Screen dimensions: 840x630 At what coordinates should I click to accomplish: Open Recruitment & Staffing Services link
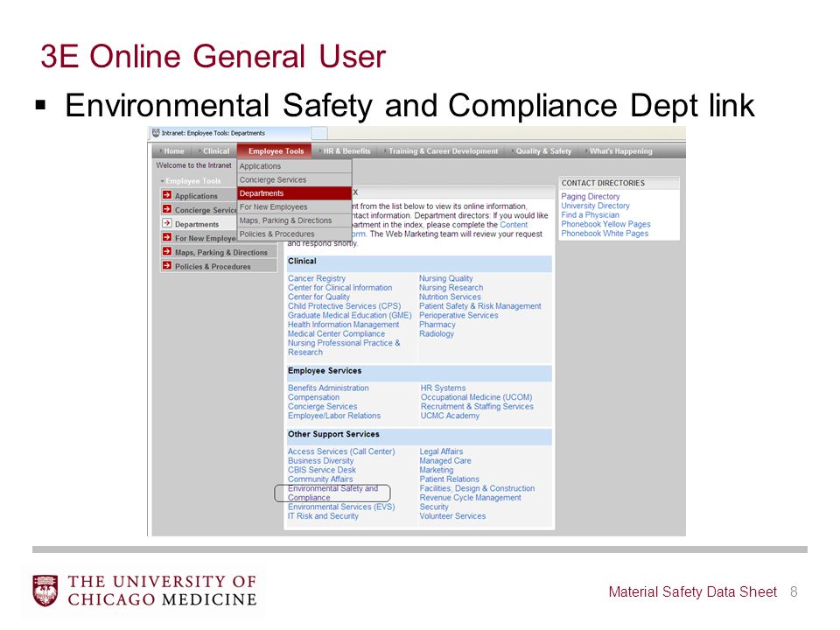click(477, 407)
